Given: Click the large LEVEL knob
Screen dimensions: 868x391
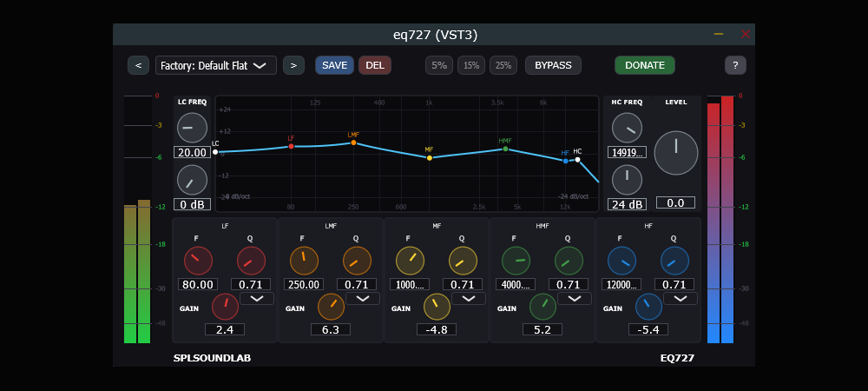Looking at the screenshot, I should point(676,153).
